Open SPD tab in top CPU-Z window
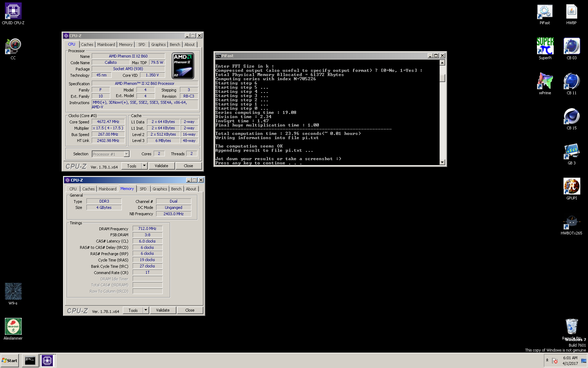 coord(141,45)
